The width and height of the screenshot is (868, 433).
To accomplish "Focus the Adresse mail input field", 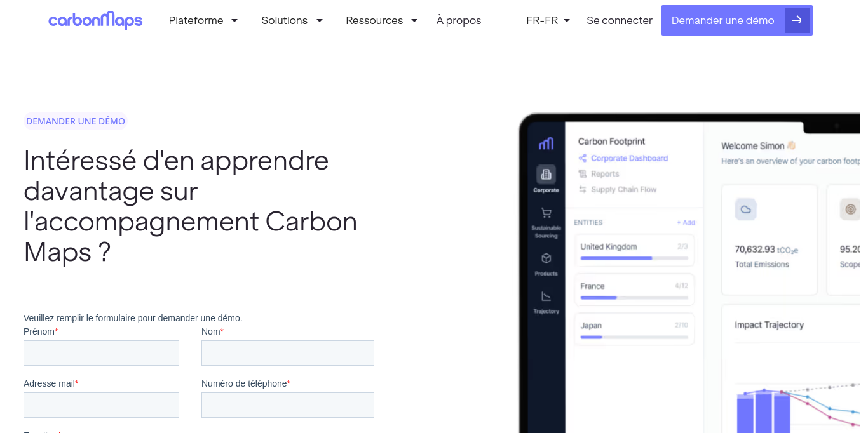I will [101, 405].
